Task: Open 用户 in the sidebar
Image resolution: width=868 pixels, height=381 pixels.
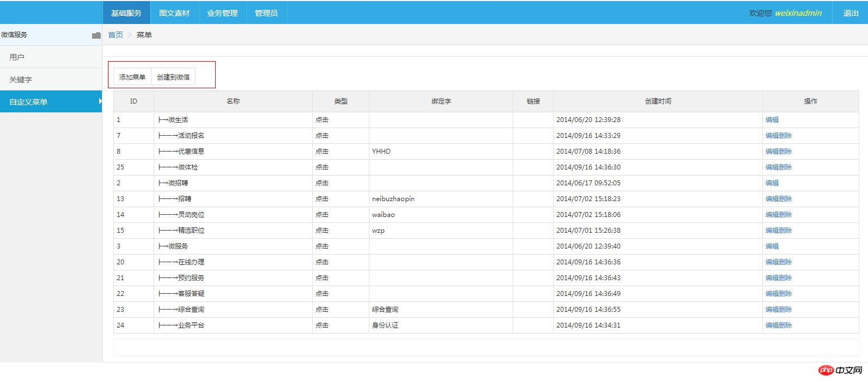Action: point(51,57)
